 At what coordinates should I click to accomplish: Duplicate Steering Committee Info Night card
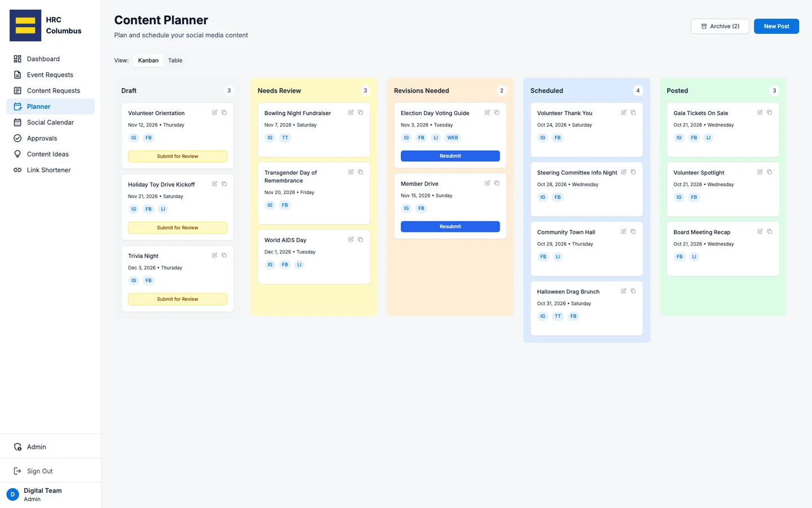pos(633,172)
